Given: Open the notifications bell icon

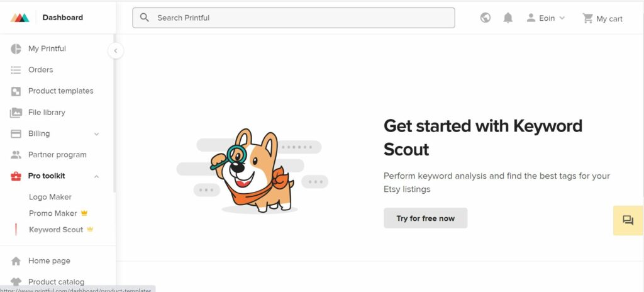Looking at the screenshot, I should coord(508,18).
